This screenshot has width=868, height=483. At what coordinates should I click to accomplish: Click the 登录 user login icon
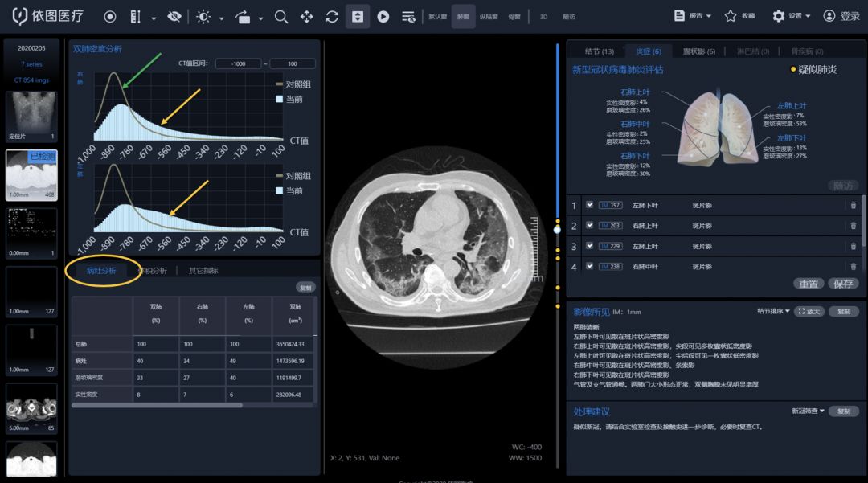pos(829,16)
